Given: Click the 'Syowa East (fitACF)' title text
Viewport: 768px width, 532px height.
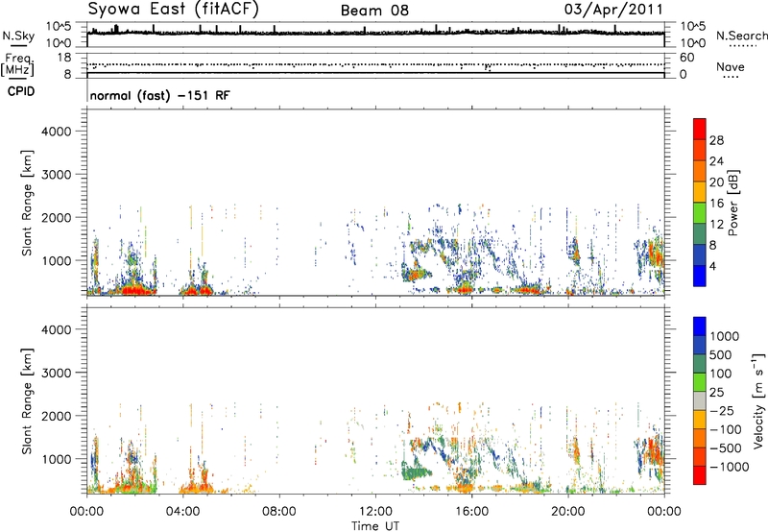Looking at the screenshot, I should (x=174, y=9).
